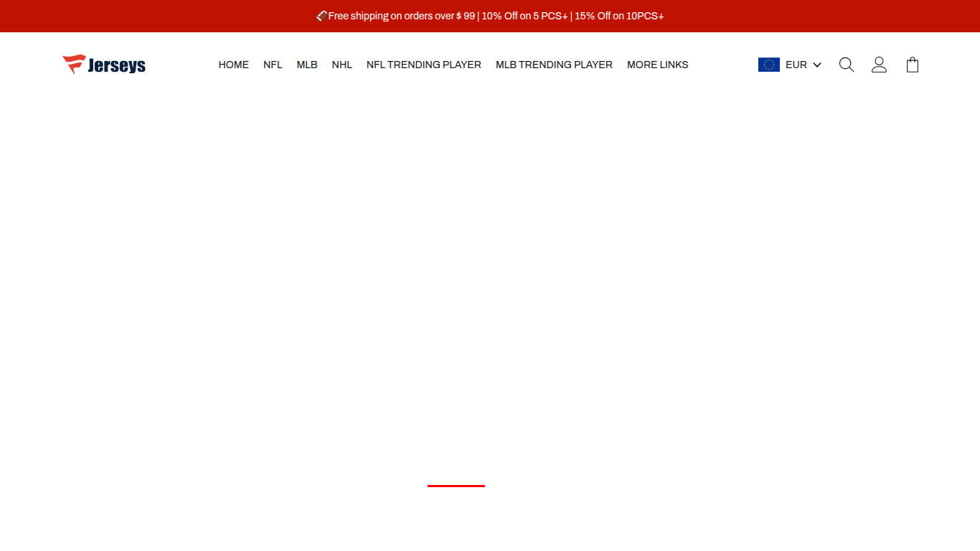This screenshot has height=551, width=980.
Task: Open the NFL menu
Action: tap(273, 65)
